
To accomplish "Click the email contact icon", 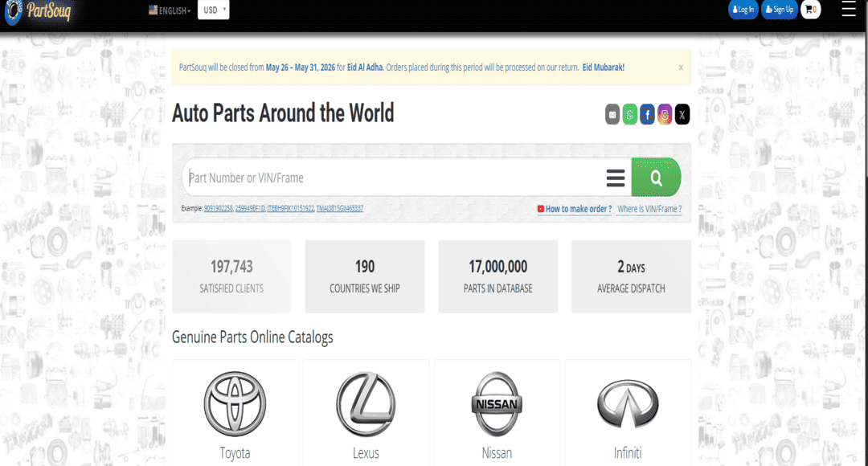I will click(x=612, y=115).
